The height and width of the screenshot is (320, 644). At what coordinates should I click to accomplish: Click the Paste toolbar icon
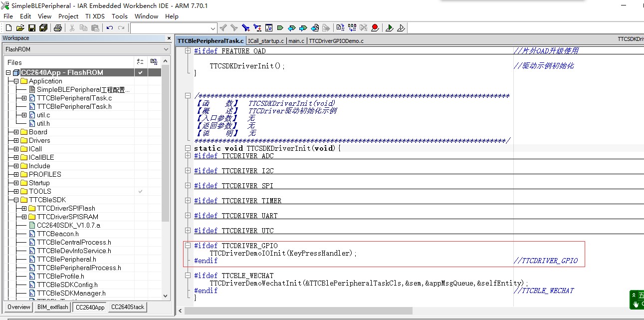click(95, 28)
